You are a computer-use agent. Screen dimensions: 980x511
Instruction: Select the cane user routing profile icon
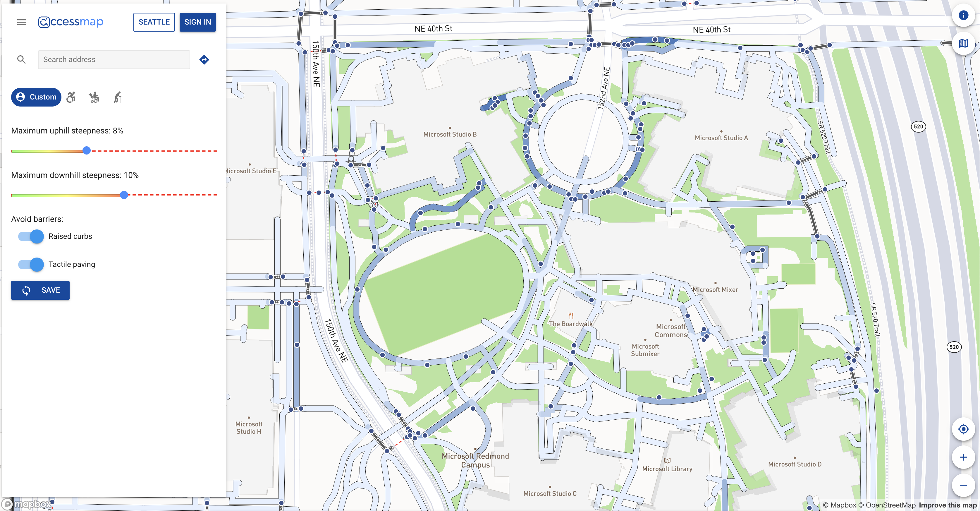(117, 97)
